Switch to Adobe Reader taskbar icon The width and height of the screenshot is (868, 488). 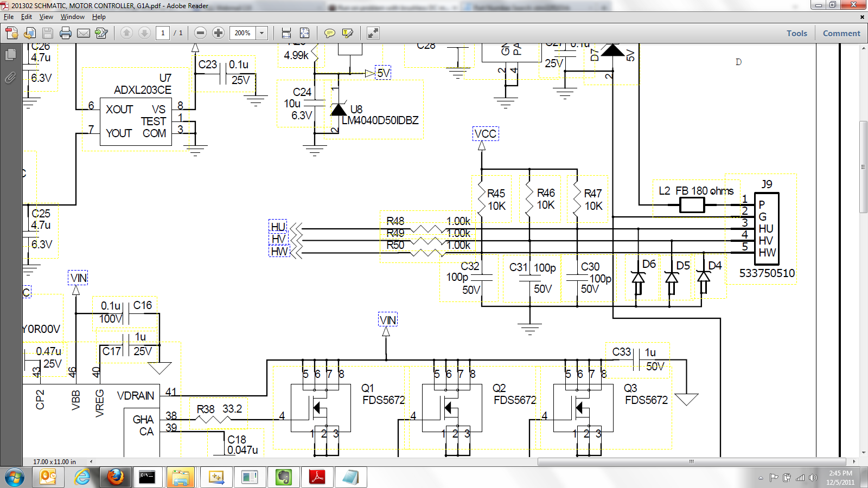[x=317, y=478]
